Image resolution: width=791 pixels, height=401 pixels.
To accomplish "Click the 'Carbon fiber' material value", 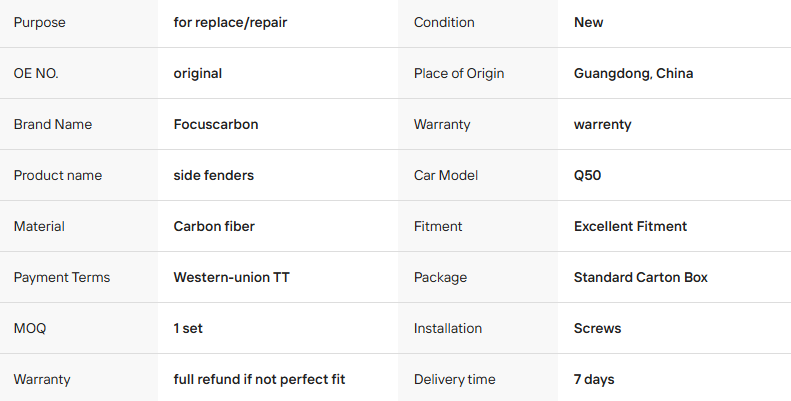I will tap(214, 226).
